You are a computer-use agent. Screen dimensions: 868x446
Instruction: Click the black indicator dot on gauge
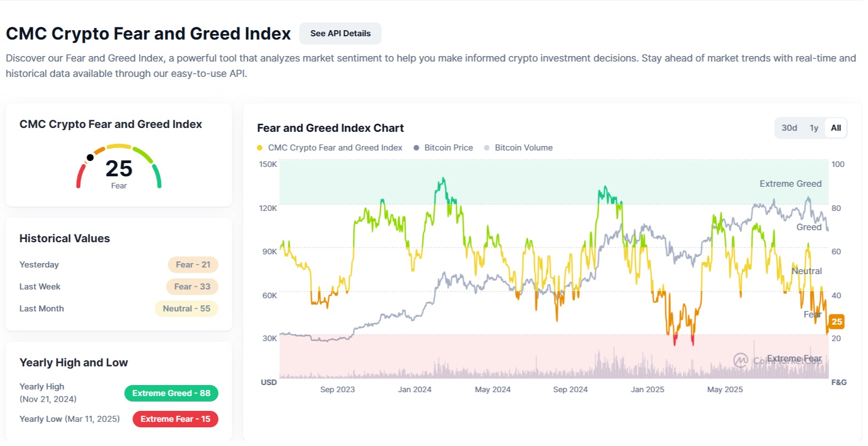(x=90, y=158)
